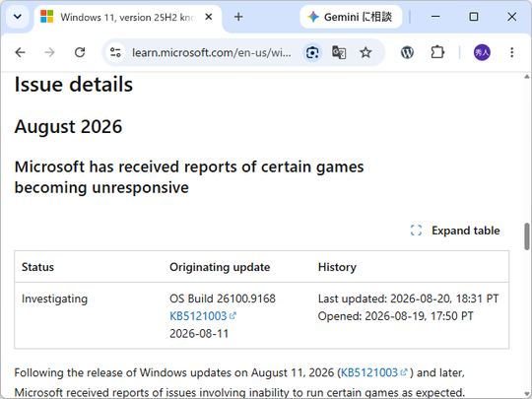The width and height of the screenshot is (532, 399).
Task: Translate this page icon
Action: pyautogui.click(x=339, y=52)
